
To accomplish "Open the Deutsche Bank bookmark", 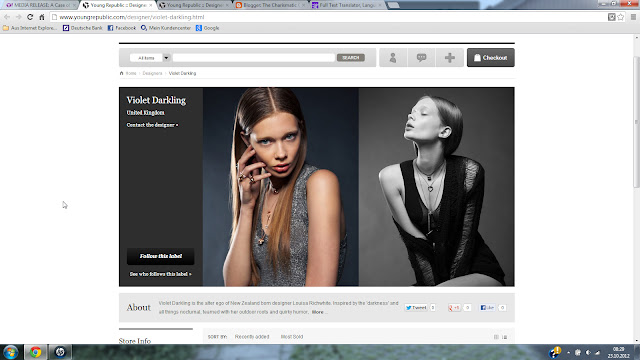I will point(82,28).
